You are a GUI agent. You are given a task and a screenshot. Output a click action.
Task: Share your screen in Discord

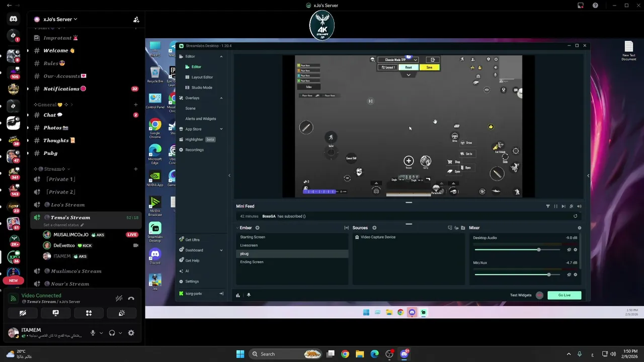click(x=55, y=313)
